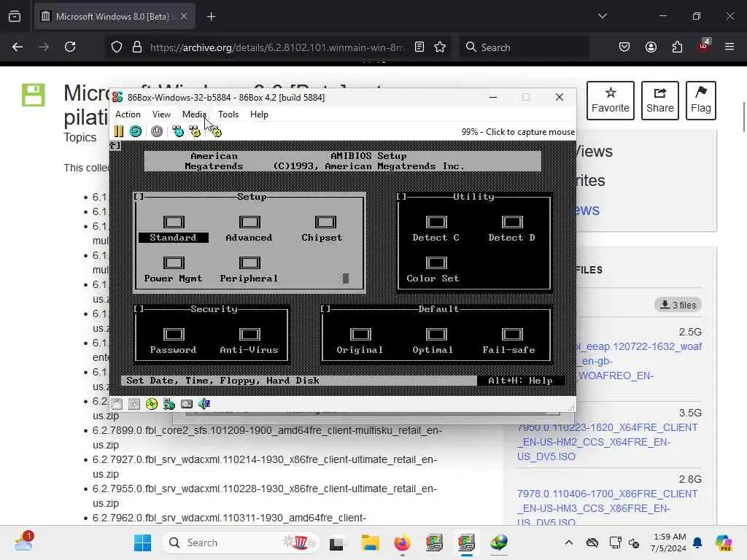Viewport: 747px width, 560px height.
Task: Open the Help menu in 86Box
Action: [259, 114]
